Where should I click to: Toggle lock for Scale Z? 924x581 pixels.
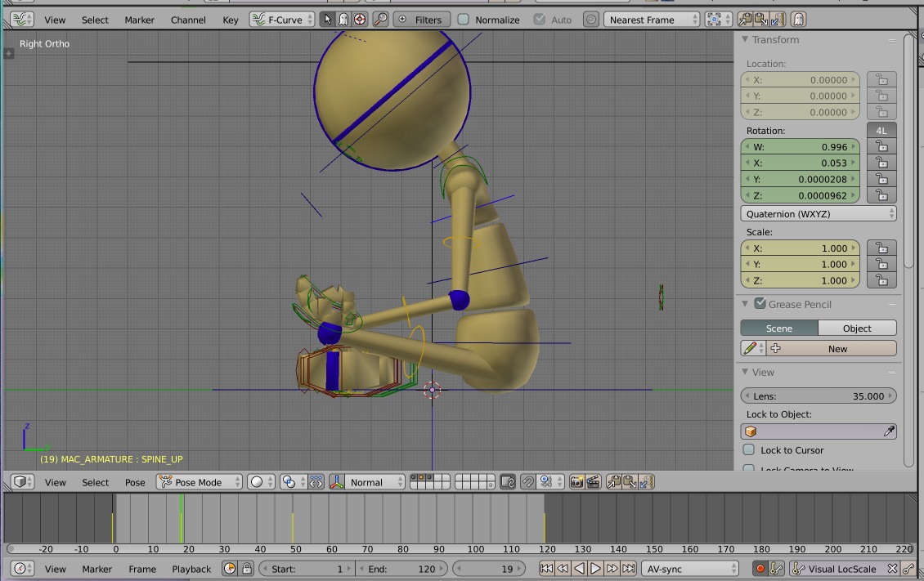(881, 280)
